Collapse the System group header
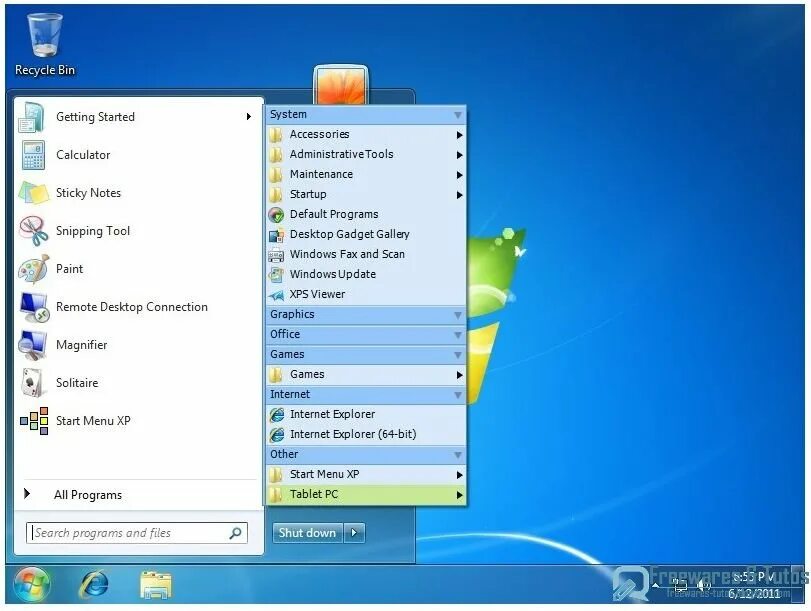Screen dimensions: 811x611 [x=366, y=114]
